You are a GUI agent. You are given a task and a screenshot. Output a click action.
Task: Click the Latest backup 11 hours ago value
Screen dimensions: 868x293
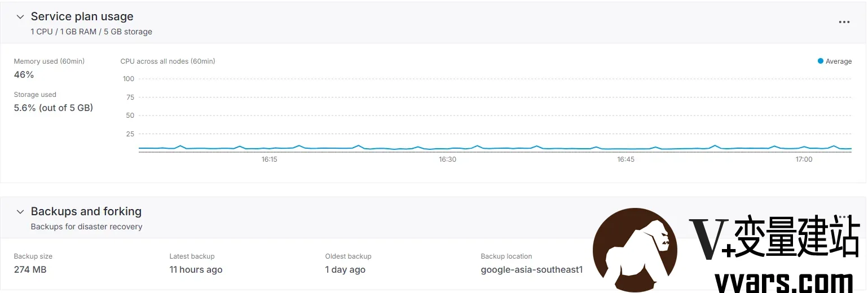click(196, 270)
